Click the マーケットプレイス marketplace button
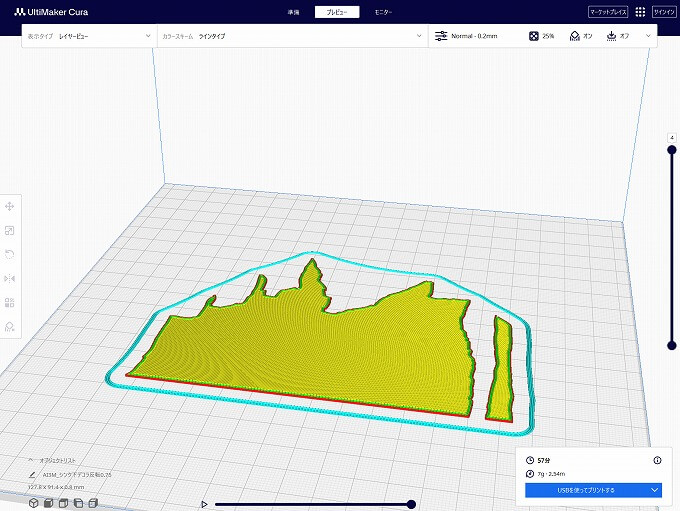The width and height of the screenshot is (680, 511). pos(608,12)
